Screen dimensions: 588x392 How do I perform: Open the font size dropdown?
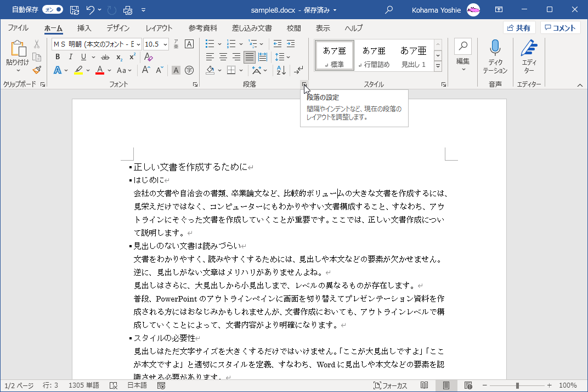(x=166, y=44)
